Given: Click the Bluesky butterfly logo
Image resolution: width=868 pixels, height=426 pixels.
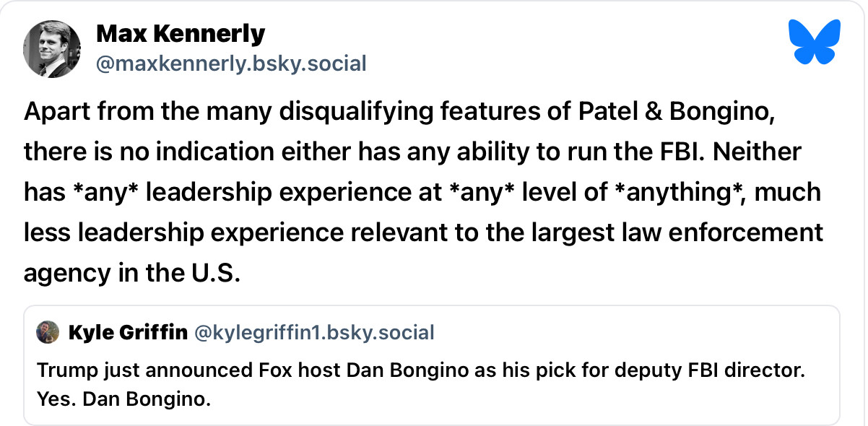Looking at the screenshot, I should 815,41.
